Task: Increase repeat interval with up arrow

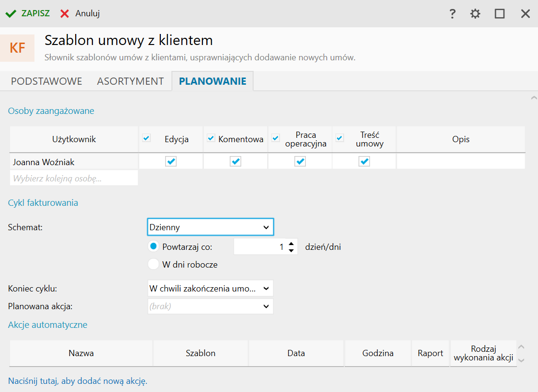Action: 291,244
